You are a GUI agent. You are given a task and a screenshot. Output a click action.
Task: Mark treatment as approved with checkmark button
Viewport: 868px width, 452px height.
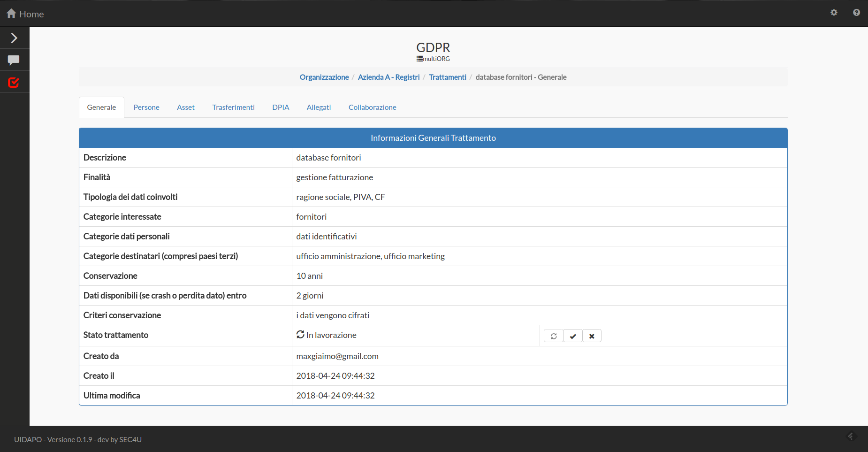(x=573, y=336)
